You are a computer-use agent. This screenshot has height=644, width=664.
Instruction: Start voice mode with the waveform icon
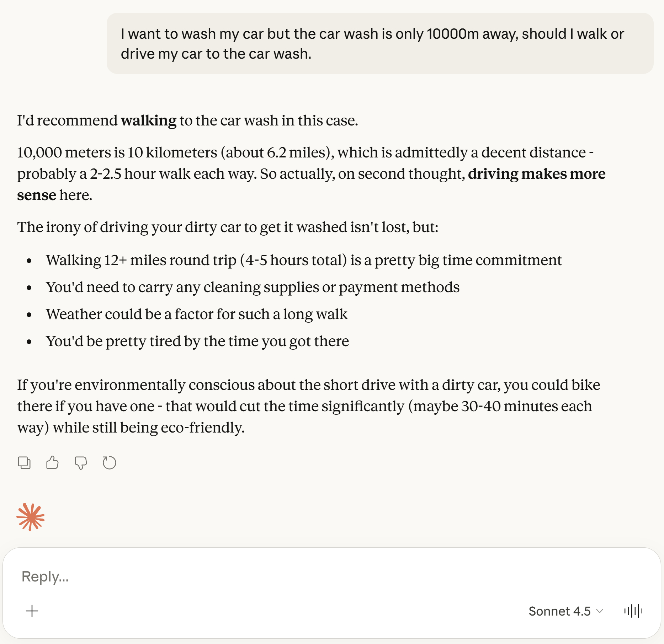click(633, 611)
